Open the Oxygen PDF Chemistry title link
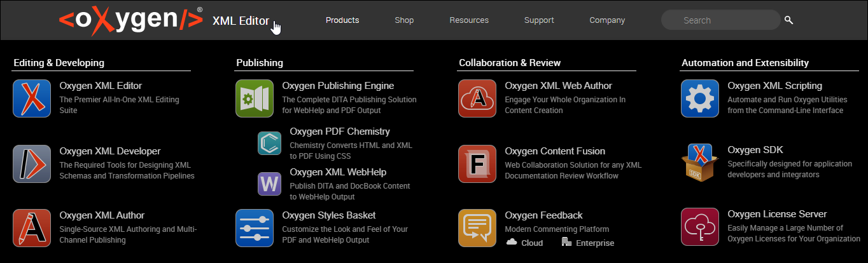The height and width of the screenshot is (263, 868). coord(340,131)
